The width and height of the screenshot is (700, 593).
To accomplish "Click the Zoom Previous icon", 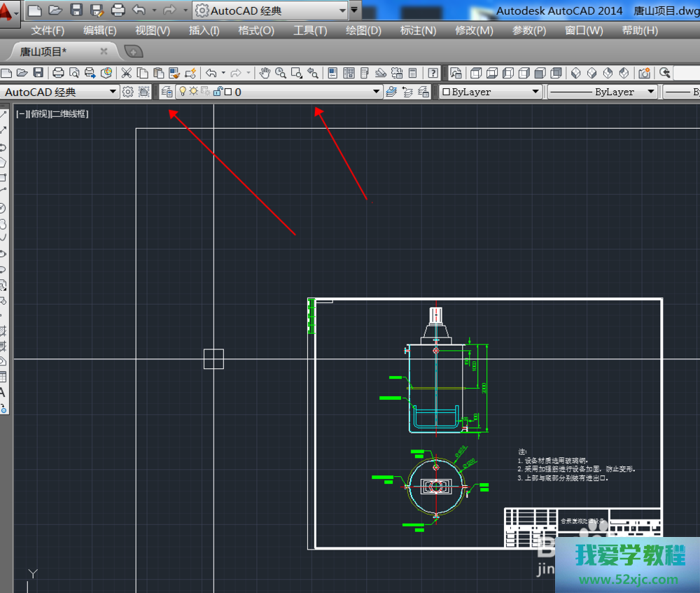I will (x=312, y=73).
